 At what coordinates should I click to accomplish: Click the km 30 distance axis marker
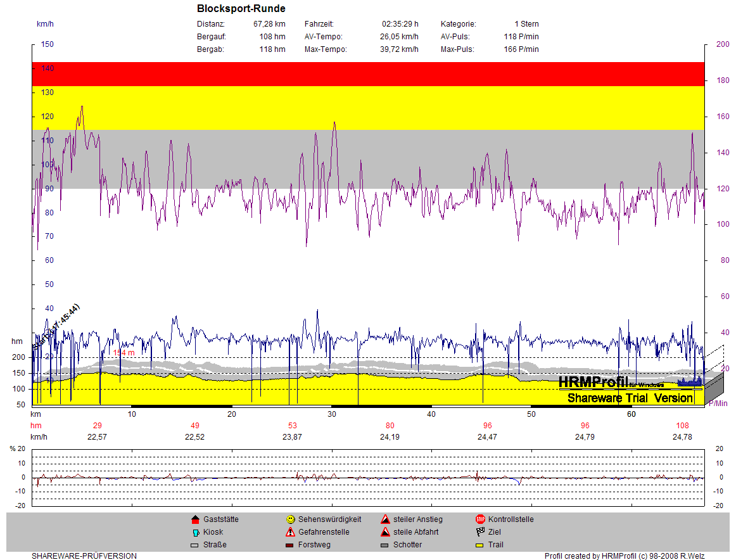coord(332,414)
